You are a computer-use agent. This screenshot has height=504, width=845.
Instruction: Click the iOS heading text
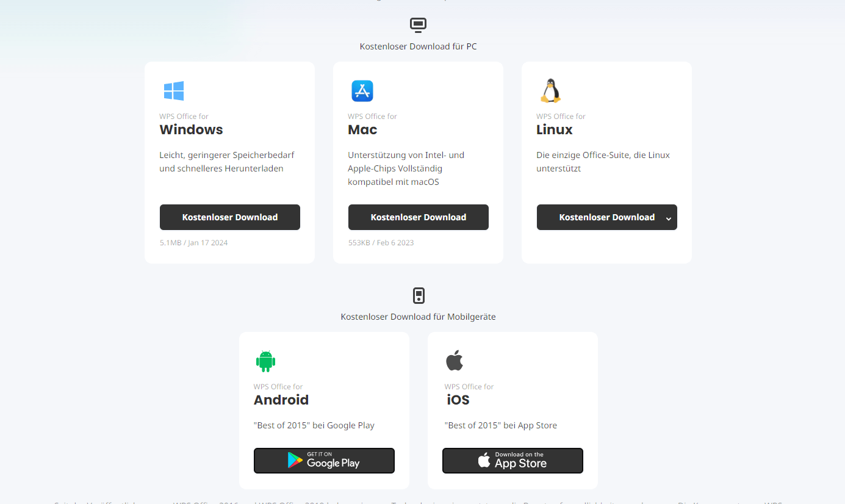coord(458,400)
